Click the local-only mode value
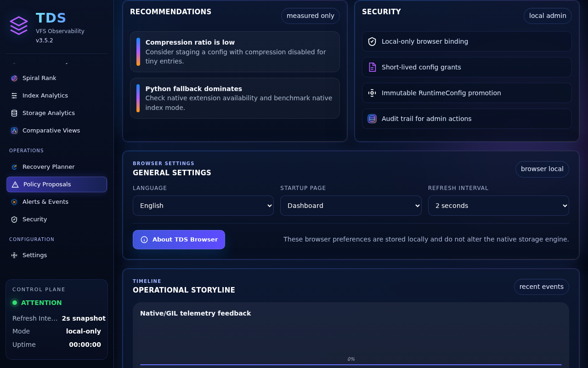 84,331
